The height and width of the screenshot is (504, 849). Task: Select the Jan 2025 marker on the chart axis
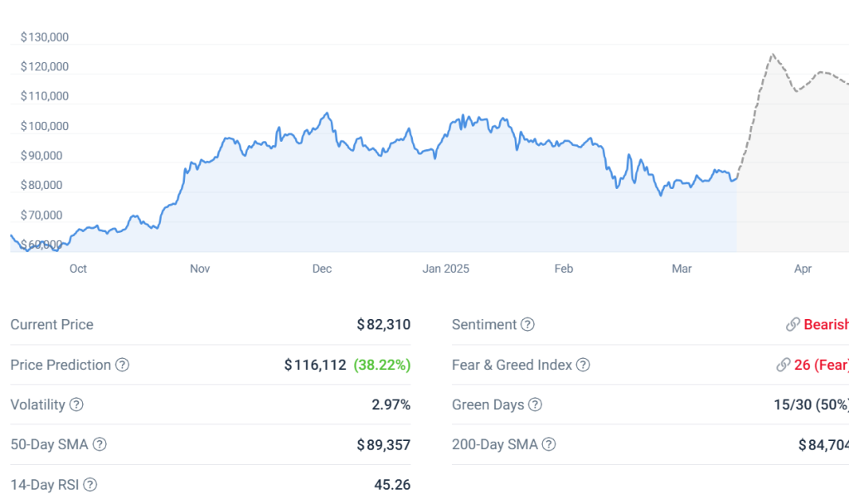coord(445,269)
